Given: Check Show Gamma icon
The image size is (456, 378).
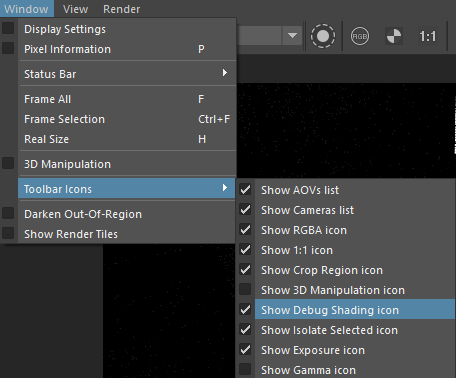Looking at the screenshot, I should (x=245, y=369).
